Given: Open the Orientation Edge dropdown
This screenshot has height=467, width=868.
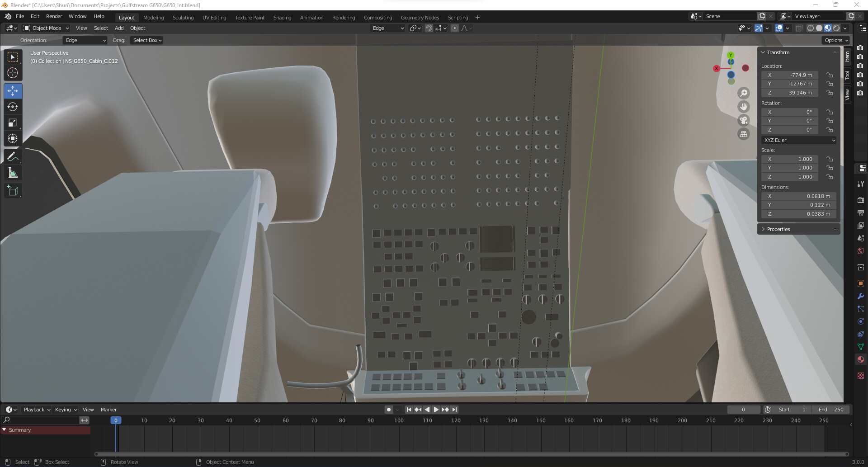Looking at the screenshot, I should 85,40.
